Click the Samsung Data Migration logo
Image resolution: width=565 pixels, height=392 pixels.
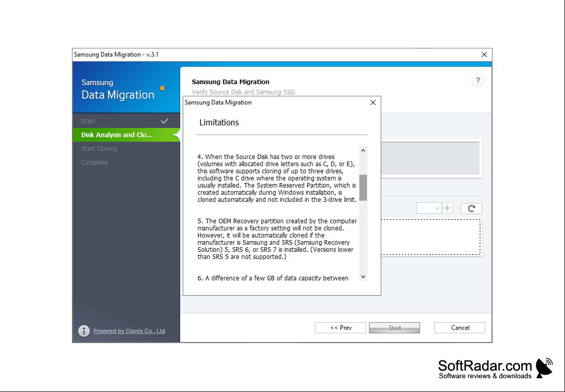click(122, 89)
